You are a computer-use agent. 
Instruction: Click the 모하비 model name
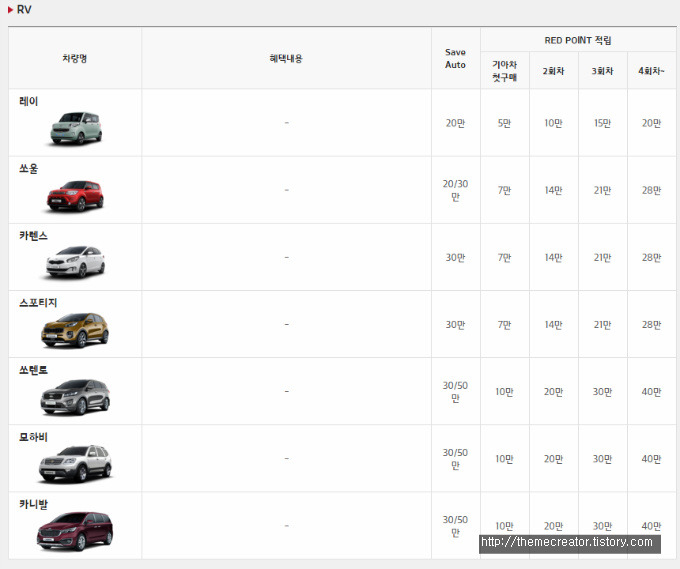[33, 437]
